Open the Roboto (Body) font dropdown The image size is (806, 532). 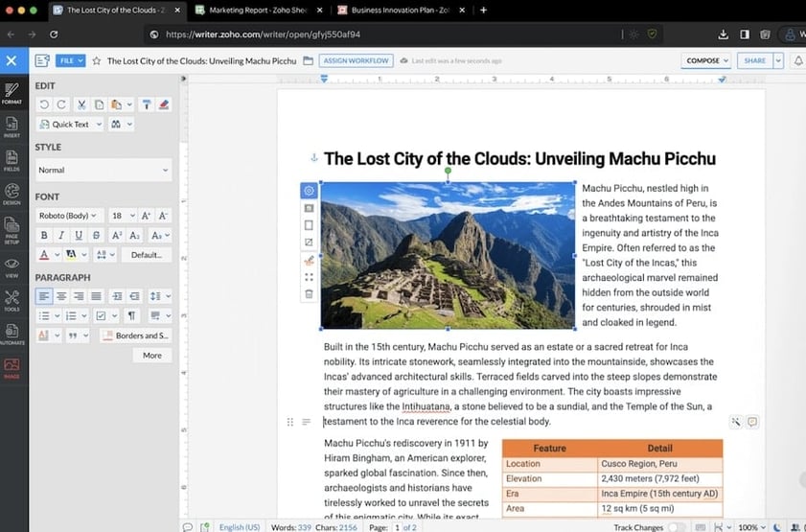(x=69, y=216)
